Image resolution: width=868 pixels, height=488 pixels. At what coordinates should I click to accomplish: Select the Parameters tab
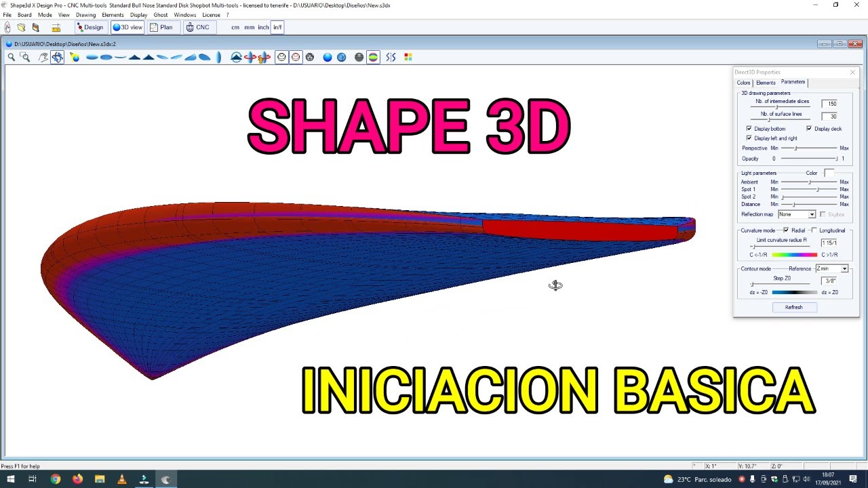click(793, 82)
